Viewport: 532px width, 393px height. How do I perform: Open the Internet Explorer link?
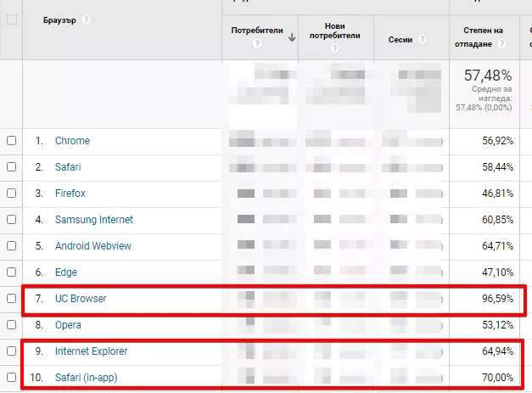pos(92,351)
